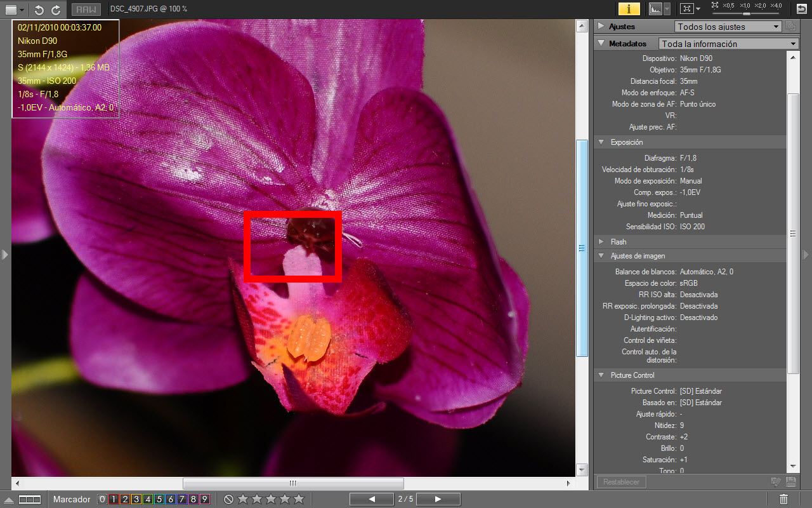The image size is (812, 508).
Task: Set the zoom to ×2,0
Action: tap(760, 5)
